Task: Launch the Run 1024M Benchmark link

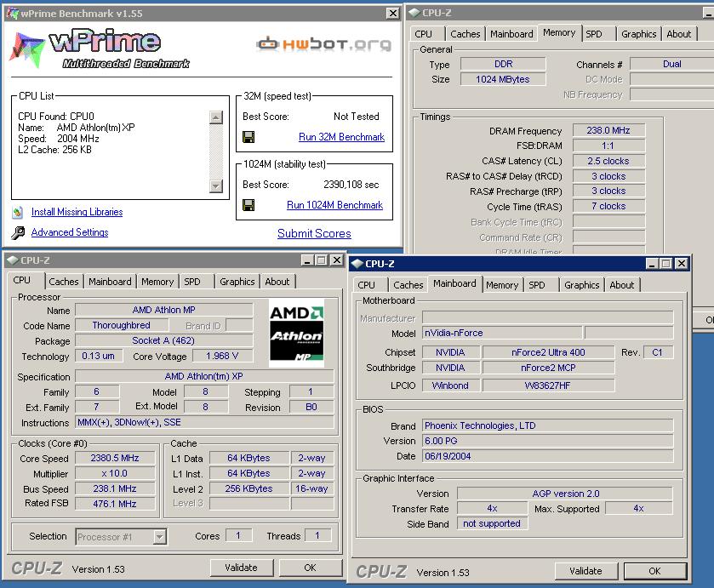Action: 334,205
